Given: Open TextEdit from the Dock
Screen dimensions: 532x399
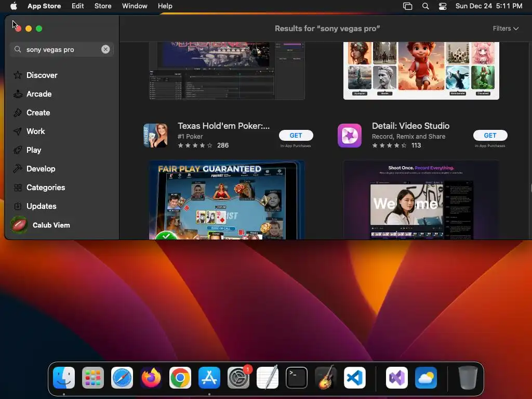Looking at the screenshot, I should tap(268, 377).
